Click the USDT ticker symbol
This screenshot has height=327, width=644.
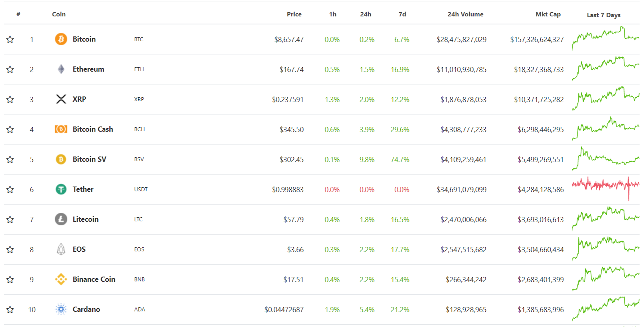point(141,189)
